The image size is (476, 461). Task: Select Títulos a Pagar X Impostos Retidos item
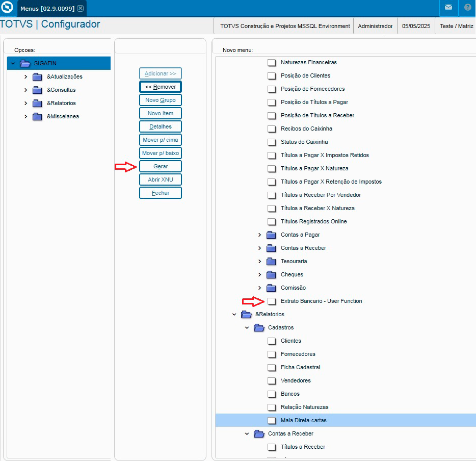point(325,155)
